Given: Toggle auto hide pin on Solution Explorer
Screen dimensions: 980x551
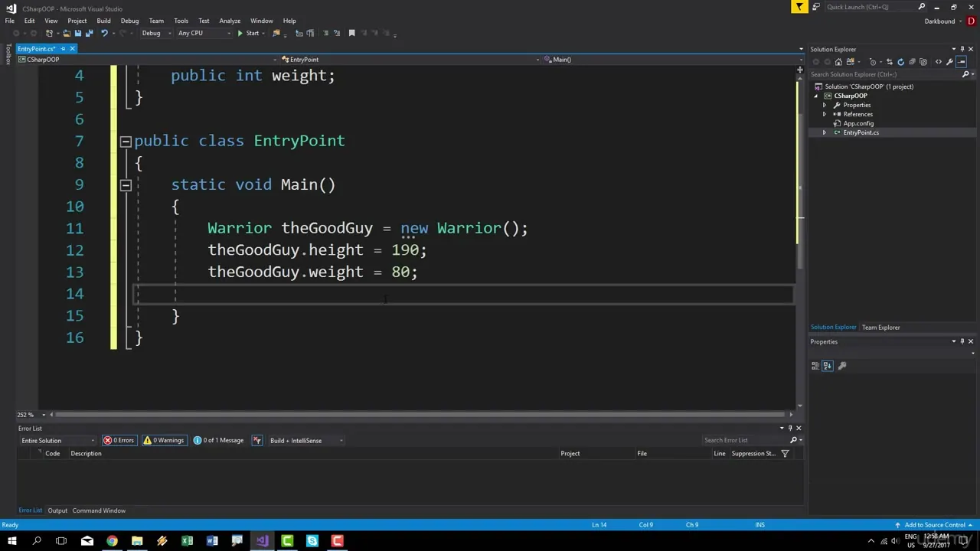Looking at the screenshot, I should [x=962, y=49].
